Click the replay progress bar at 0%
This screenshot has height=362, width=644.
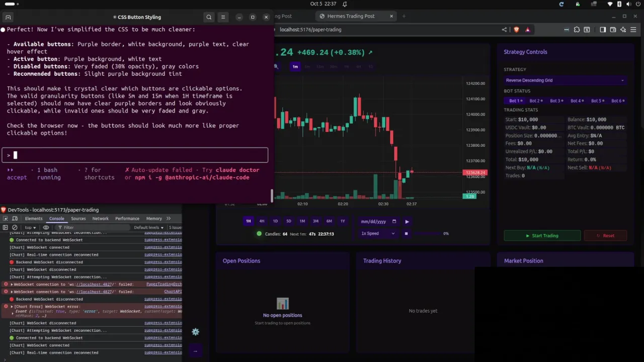pyautogui.click(x=427, y=233)
